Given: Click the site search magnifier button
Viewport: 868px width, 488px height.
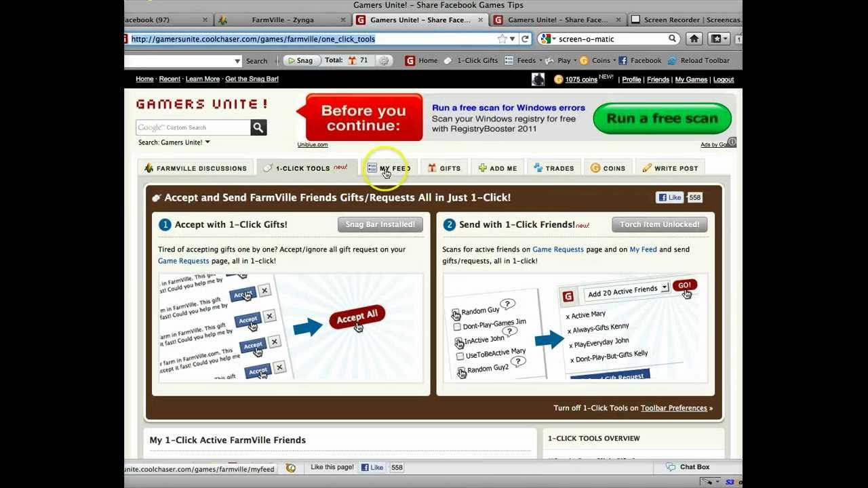Looking at the screenshot, I should (x=258, y=127).
